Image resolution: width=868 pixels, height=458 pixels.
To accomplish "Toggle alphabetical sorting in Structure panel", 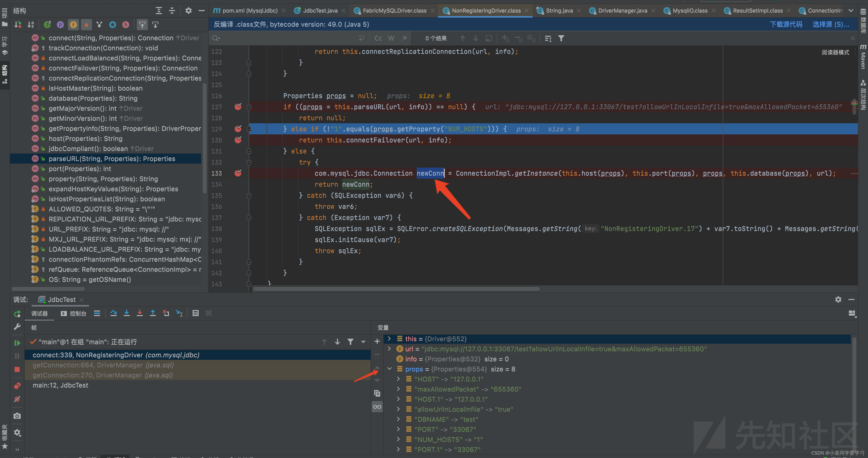I will [x=31, y=25].
